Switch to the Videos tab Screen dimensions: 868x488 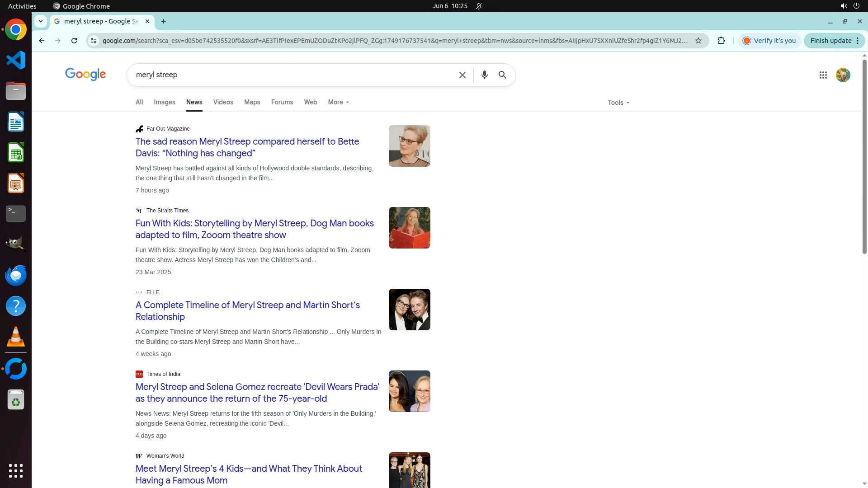coord(223,102)
